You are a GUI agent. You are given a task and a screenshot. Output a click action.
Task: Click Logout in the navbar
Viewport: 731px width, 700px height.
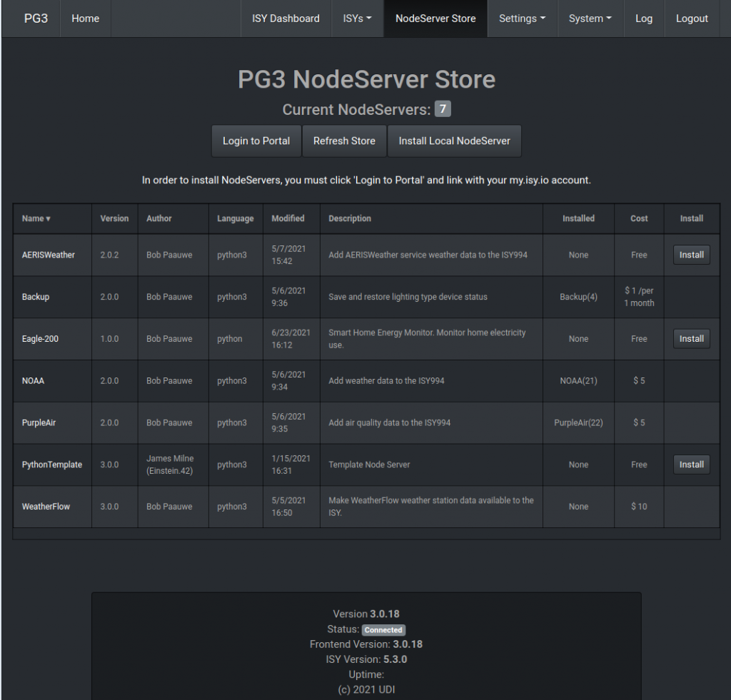692,19
